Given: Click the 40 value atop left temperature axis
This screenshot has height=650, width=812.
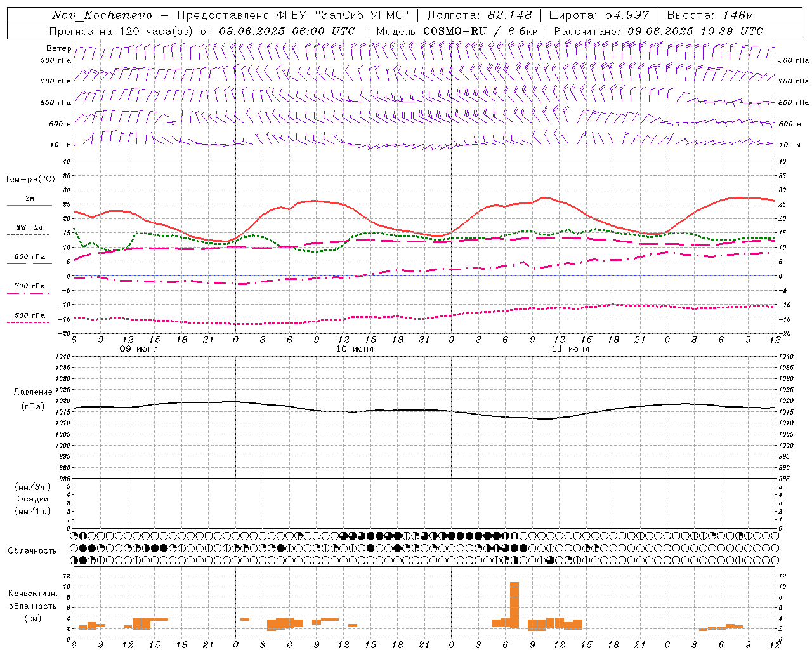Looking at the screenshot, I should coord(65,161).
